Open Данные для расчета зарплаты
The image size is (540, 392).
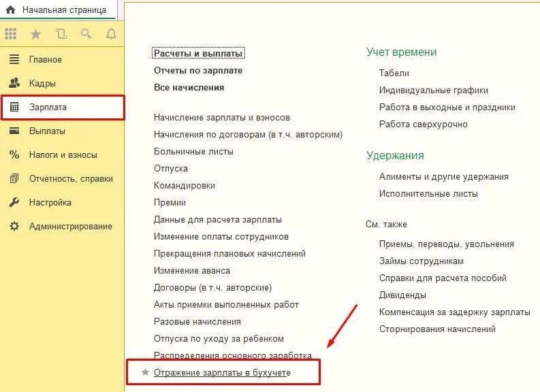coord(218,219)
